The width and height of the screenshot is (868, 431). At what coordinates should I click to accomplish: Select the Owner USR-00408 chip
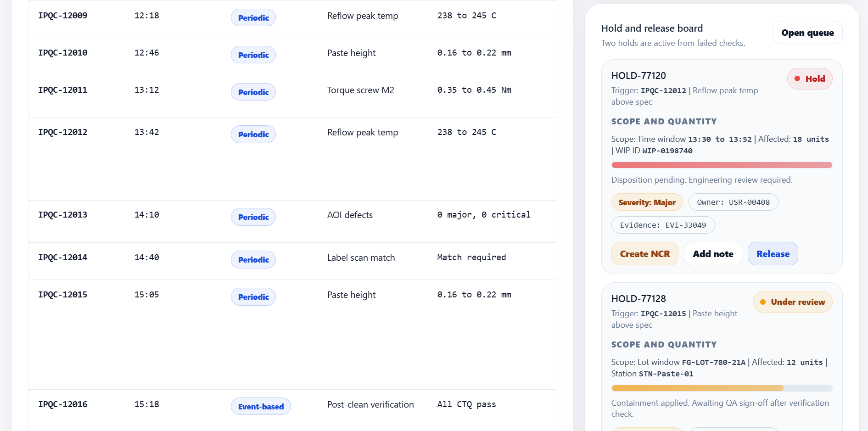tap(733, 202)
